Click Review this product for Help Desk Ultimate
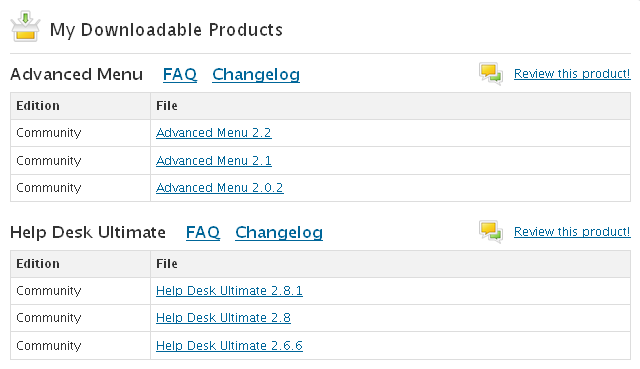This screenshot has width=640, height=369. pos(572,232)
